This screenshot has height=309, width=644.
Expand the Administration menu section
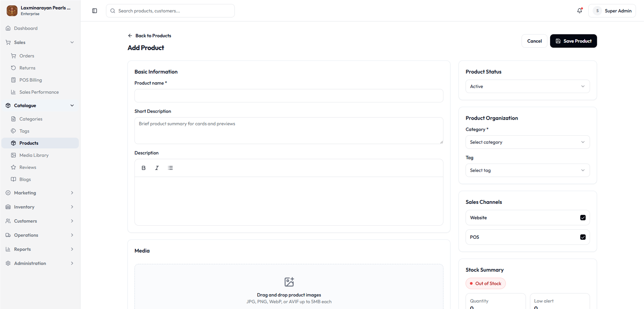tap(40, 263)
